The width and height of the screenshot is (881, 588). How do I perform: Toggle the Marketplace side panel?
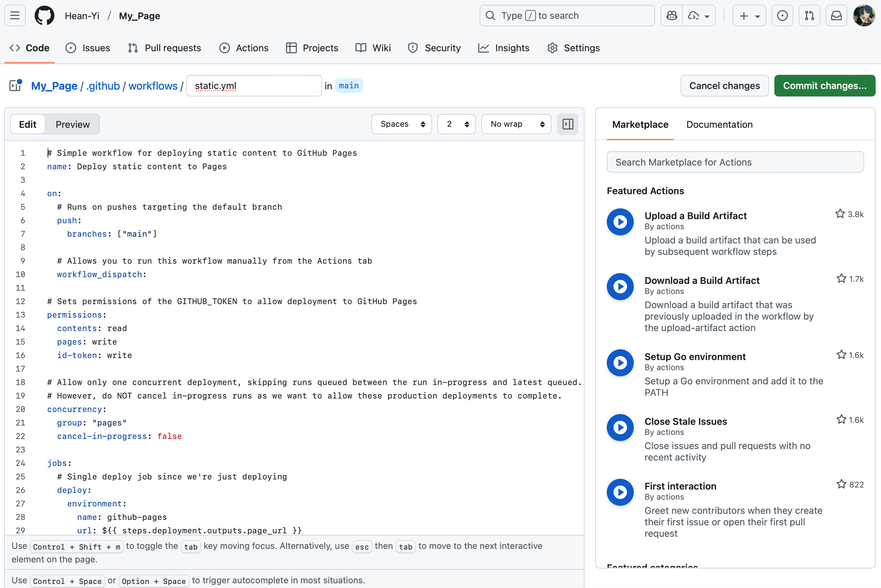click(567, 124)
